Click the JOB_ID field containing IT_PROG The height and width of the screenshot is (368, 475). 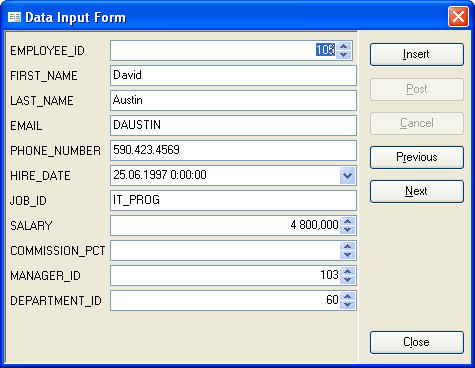(x=233, y=201)
